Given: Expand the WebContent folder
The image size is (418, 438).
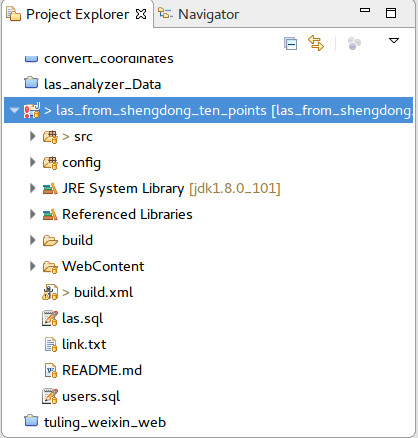Looking at the screenshot, I should coord(32,266).
